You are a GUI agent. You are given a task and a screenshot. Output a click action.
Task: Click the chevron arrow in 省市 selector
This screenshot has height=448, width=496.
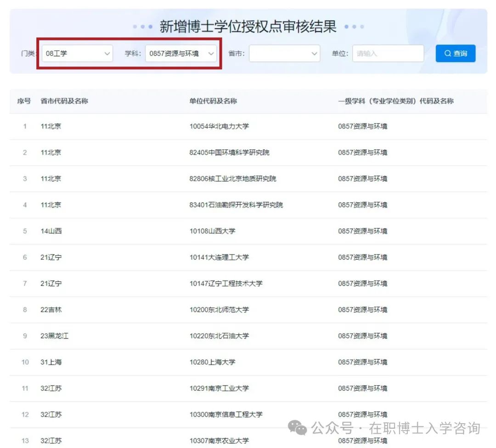[315, 54]
